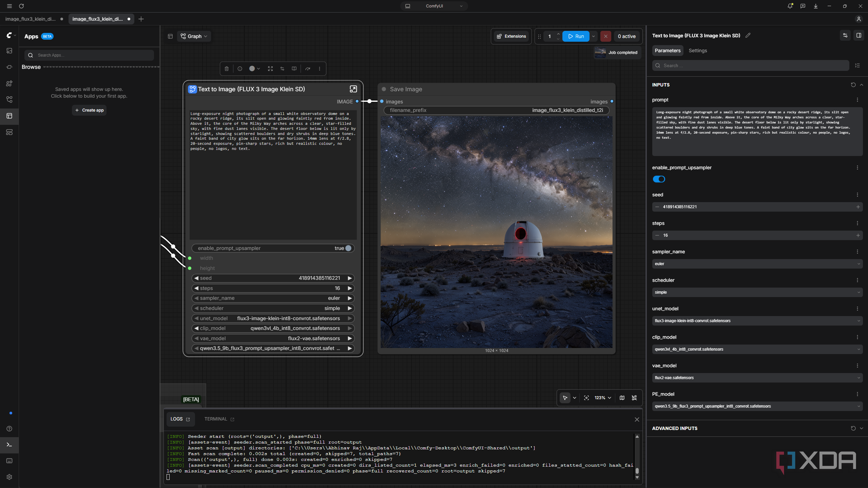
Task: Toggle enable_prompt_upsampler switch in Parameters panel
Action: pos(659,179)
